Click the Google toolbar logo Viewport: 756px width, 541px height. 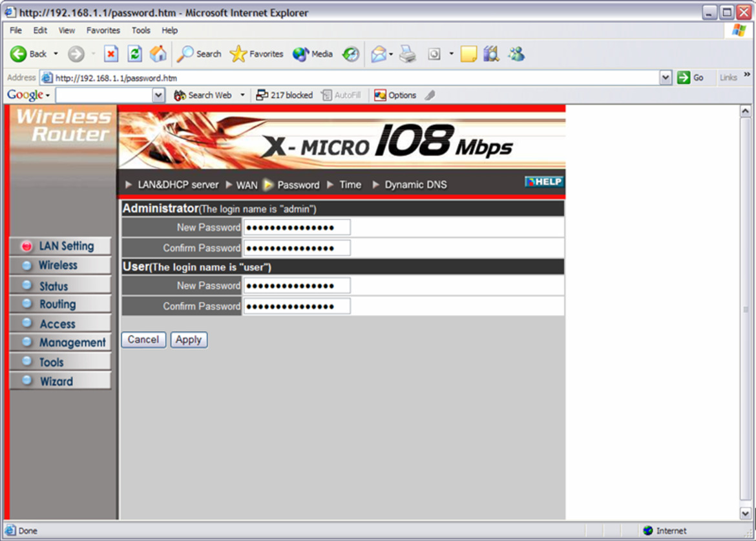(x=25, y=95)
